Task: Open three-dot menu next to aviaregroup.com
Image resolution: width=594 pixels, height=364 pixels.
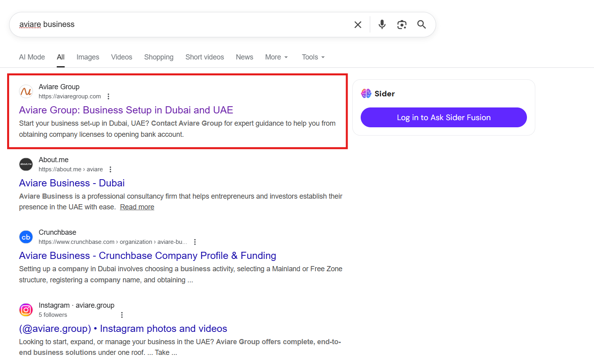Action: pyautogui.click(x=108, y=96)
